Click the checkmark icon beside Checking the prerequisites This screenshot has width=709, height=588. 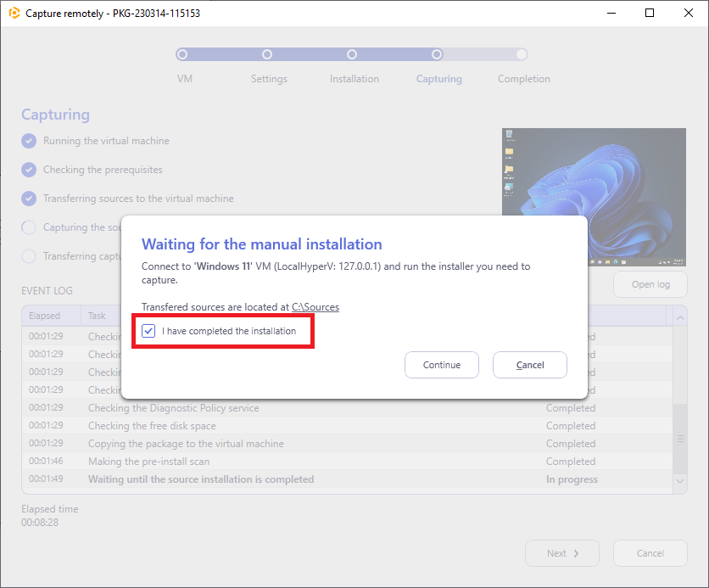[x=29, y=170]
